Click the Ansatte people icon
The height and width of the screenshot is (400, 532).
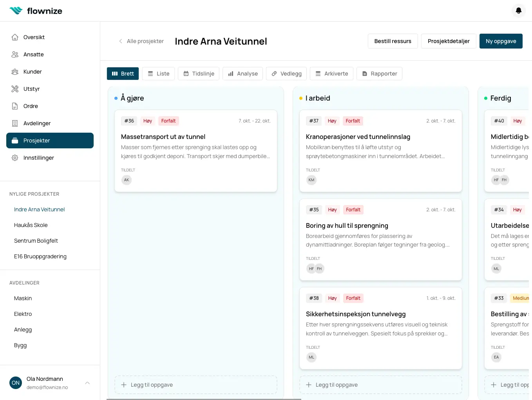coord(14,54)
